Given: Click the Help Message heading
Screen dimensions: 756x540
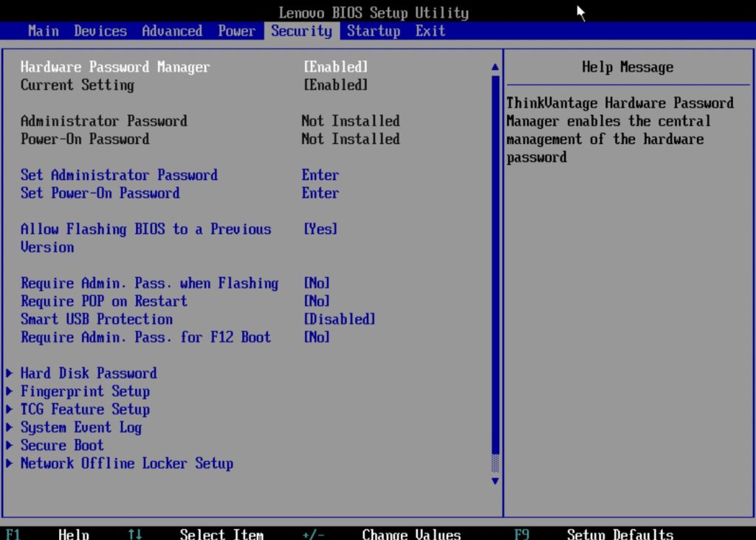Looking at the screenshot, I should 628,67.
